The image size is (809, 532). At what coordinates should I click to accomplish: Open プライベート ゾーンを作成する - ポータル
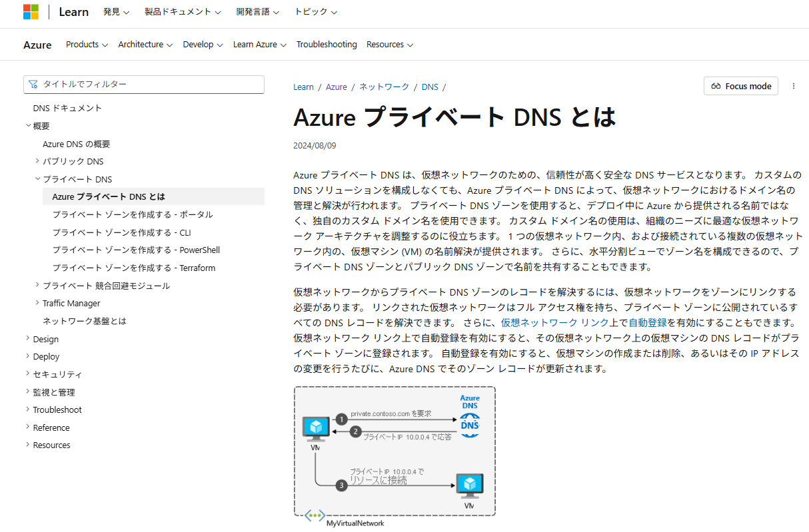133,214
